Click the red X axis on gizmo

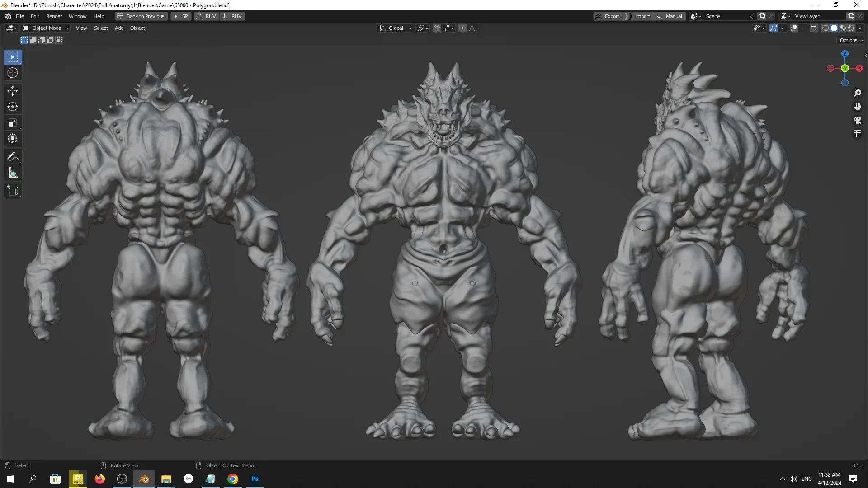[x=859, y=68]
